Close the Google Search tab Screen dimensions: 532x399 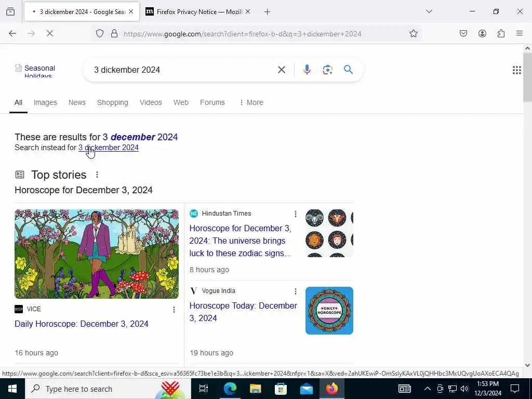[x=131, y=11]
